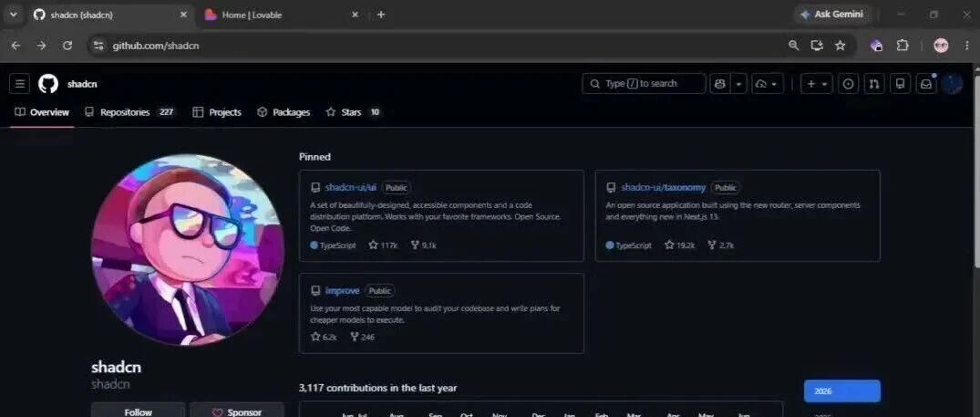Screen dimensions: 980x417
Task: Click the github.com/shadcn address bar
Action: (438, 46)
